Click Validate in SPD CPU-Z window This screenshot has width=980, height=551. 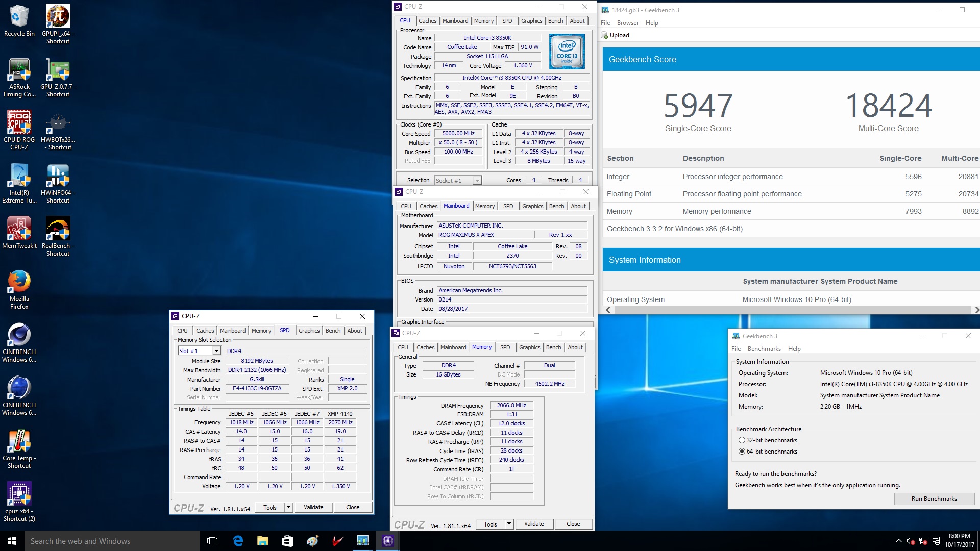tap(313, 507)
